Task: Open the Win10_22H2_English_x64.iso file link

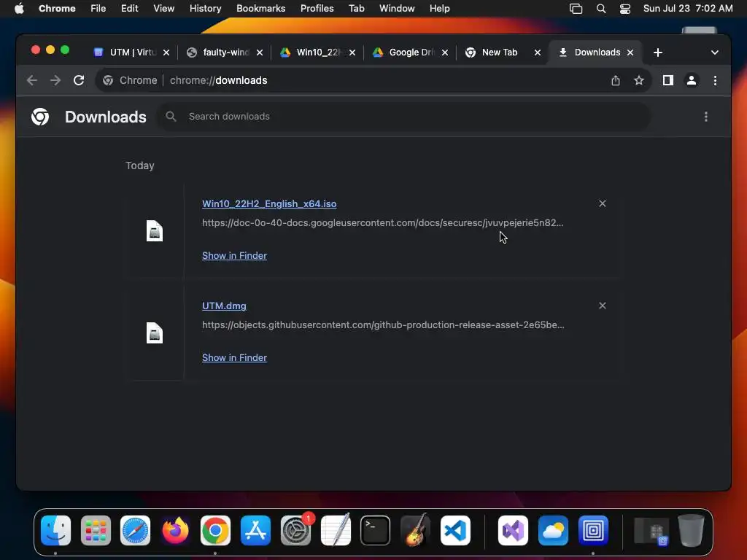Action: pyautogui.click(x=269, y=204)
